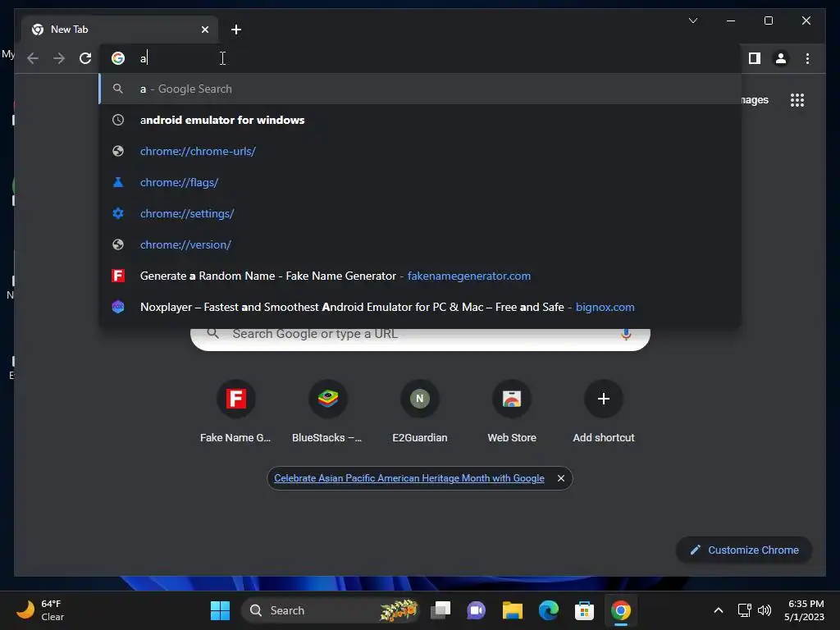The image size is (840, 630).
Task: Click the Noxplayer favicon in suggestions
Action: point(118,307)
